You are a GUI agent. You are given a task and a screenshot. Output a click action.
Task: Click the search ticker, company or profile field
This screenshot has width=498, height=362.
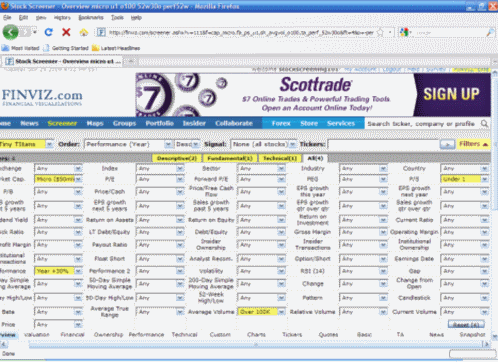tap(422, 124)
